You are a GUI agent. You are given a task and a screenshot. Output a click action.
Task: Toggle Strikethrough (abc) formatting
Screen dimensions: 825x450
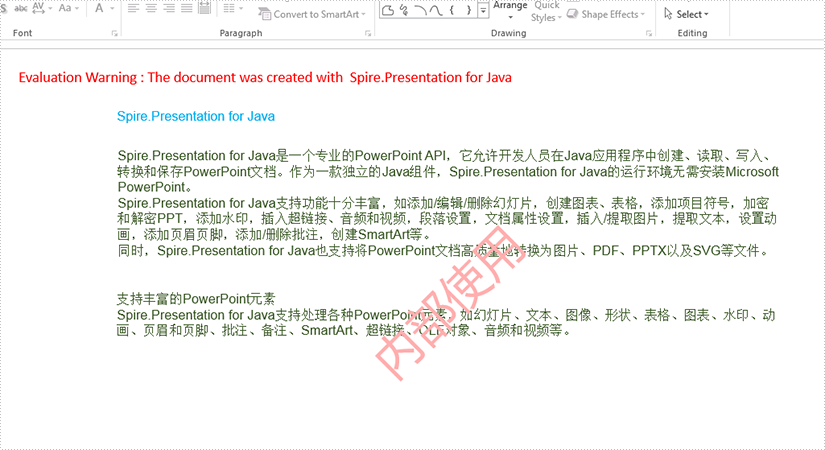(x=21, y=8)
